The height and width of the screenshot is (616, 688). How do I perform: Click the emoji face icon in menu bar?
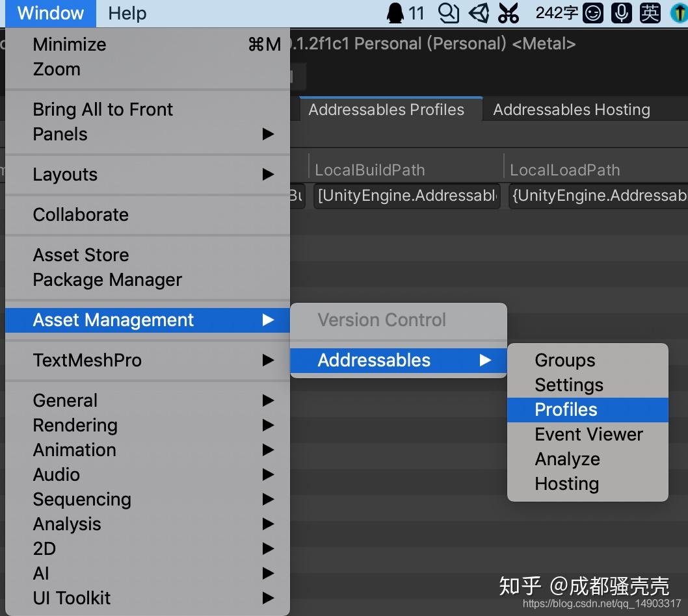(x=592, y=13)
